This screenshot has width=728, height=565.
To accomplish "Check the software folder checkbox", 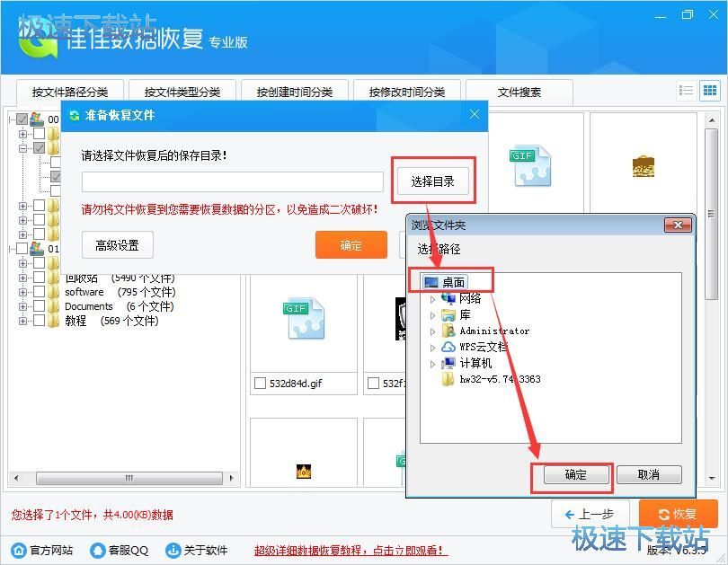I will point(40,292).
